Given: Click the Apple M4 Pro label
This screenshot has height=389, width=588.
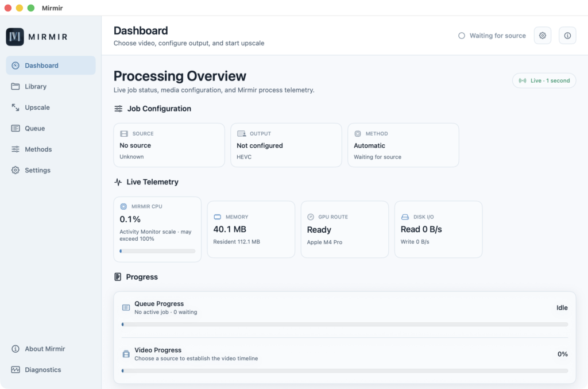Looking at the screenshot, I should 324,242.
